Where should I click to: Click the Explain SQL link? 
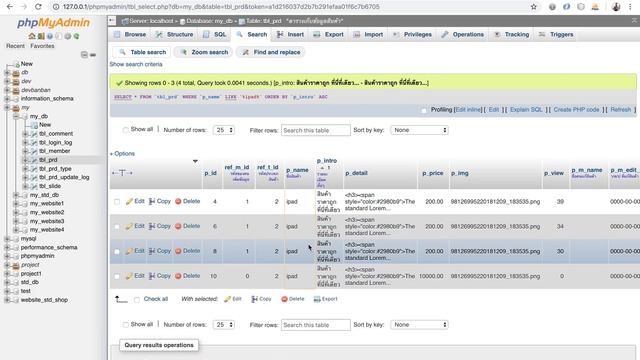tap(526, 110)
